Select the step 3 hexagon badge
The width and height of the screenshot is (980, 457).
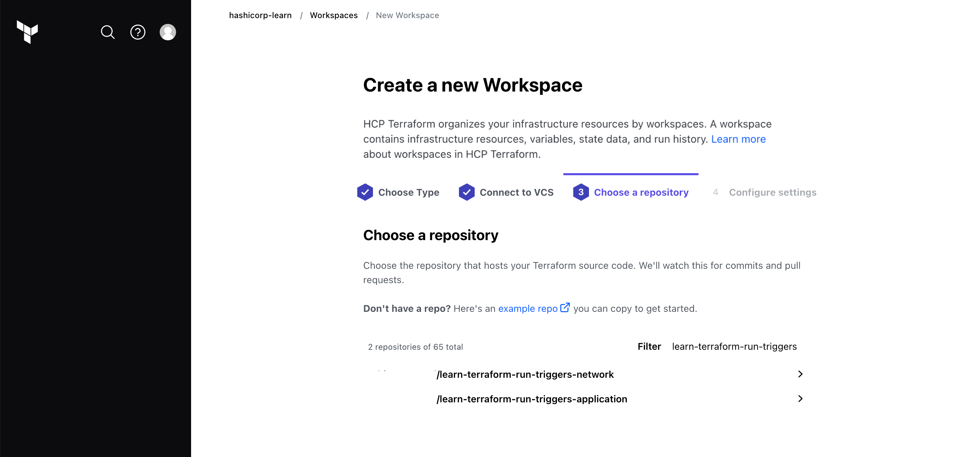click(x=580, y=192)
